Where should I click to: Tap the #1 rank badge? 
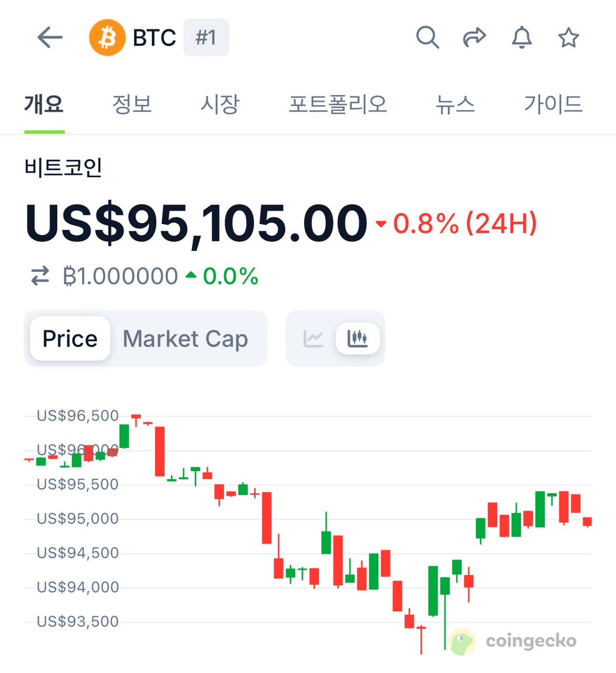(206, 37)
